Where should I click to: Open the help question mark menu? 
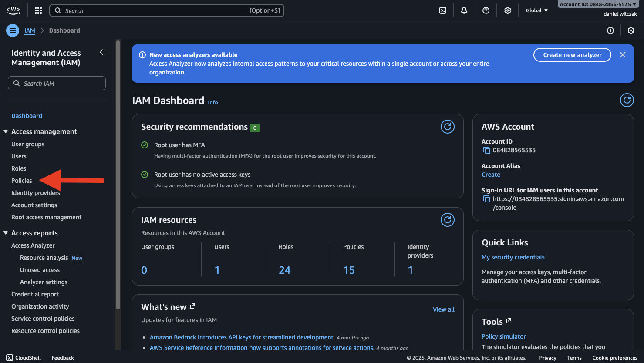[x=486, y=10]
